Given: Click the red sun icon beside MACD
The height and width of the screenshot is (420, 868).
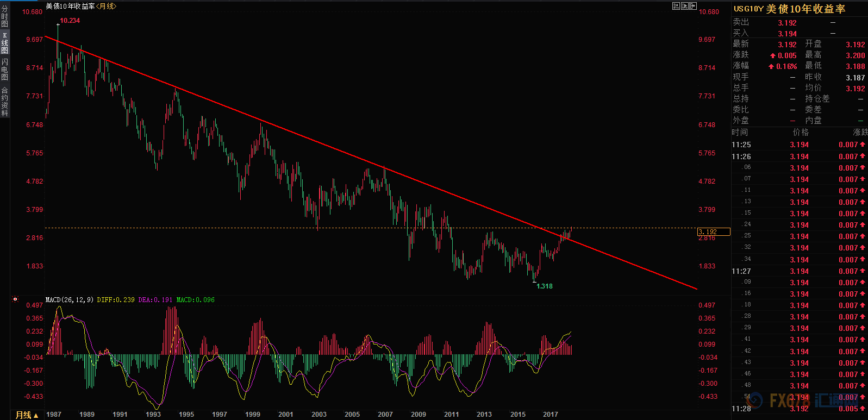Looking at the screenshot, I should pos(15,299).
